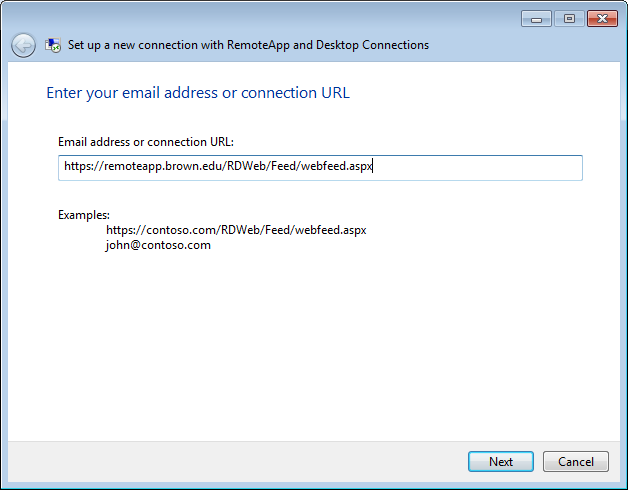Select the example URL https://contoso.com/RDWeb/Feed/webfeed.aspx
The width and height of the screenshot is (628, 490).
pos(236,230)
